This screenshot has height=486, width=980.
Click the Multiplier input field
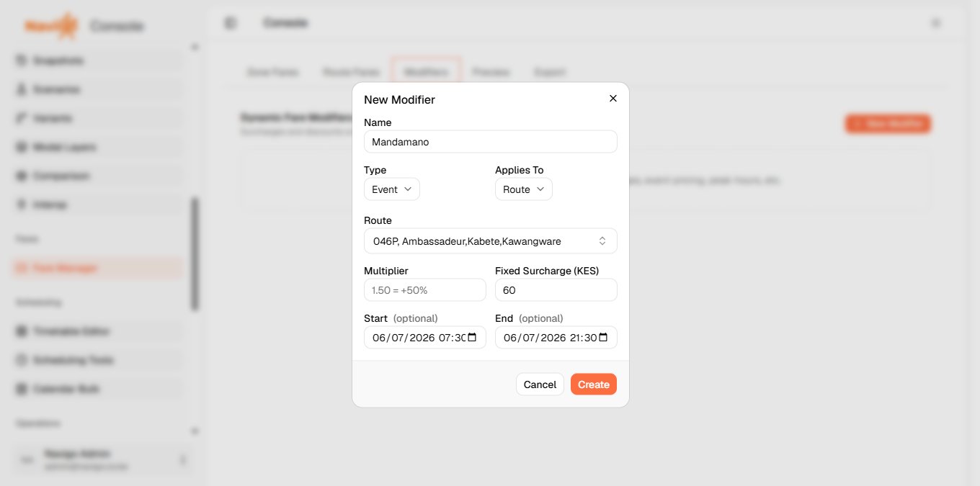click(x=425, y=290)
